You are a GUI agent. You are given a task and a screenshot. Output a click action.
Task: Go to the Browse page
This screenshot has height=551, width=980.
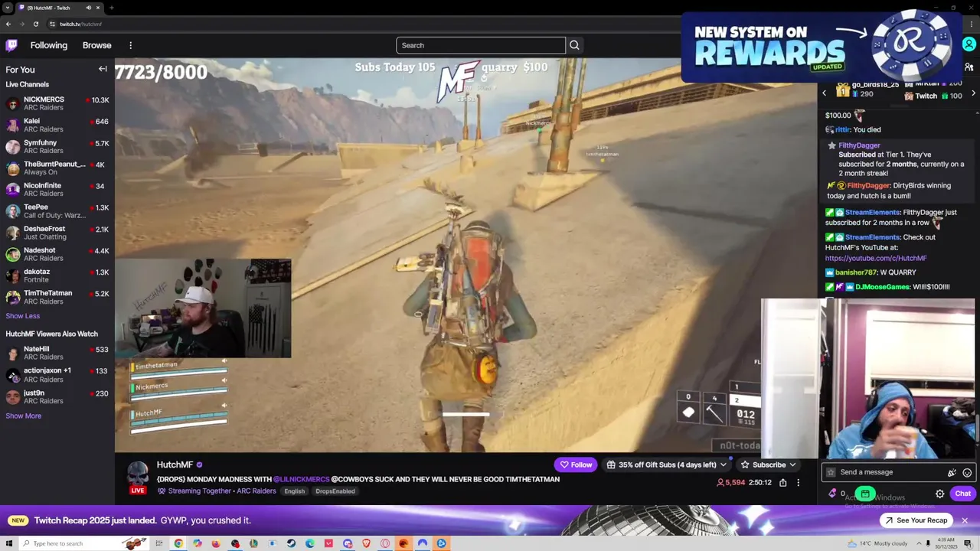click(97, 45)
